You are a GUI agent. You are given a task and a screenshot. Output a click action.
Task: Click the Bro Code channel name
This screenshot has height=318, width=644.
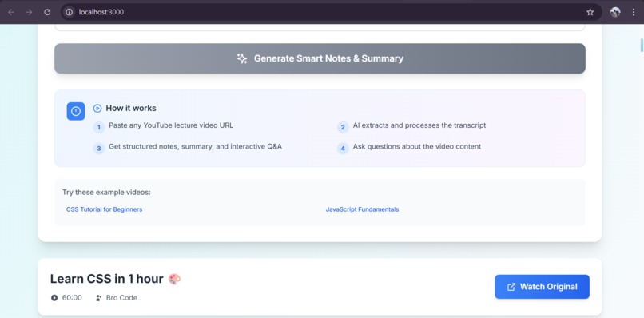[121, 298]
